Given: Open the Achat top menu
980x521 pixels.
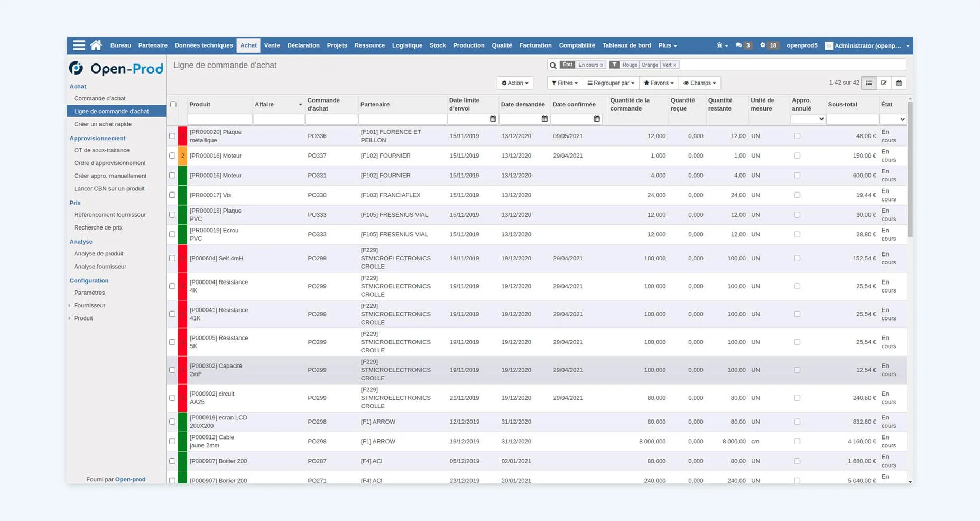Looking at the screenshot, I should (248, 45).
